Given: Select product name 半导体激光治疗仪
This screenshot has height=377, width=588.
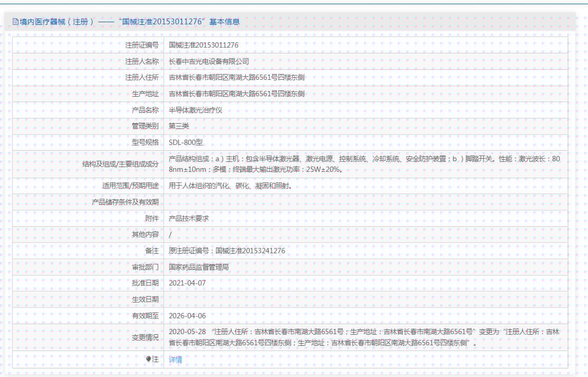Looking at the screenshot, I should (195, 110).
